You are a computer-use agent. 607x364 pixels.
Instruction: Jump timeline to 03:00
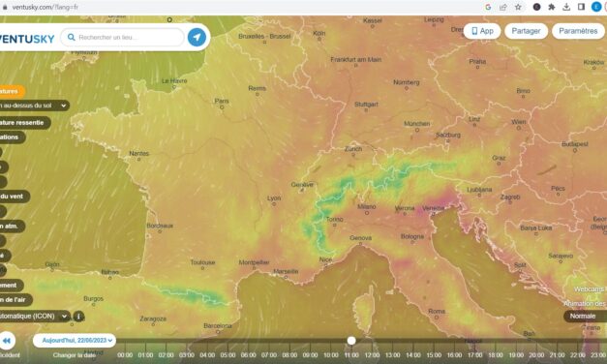(187, 355)
